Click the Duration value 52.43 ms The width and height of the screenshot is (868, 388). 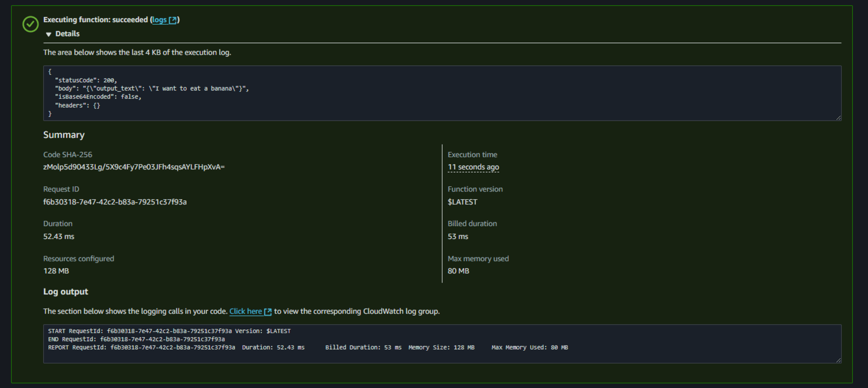click(x=59, y=237)
